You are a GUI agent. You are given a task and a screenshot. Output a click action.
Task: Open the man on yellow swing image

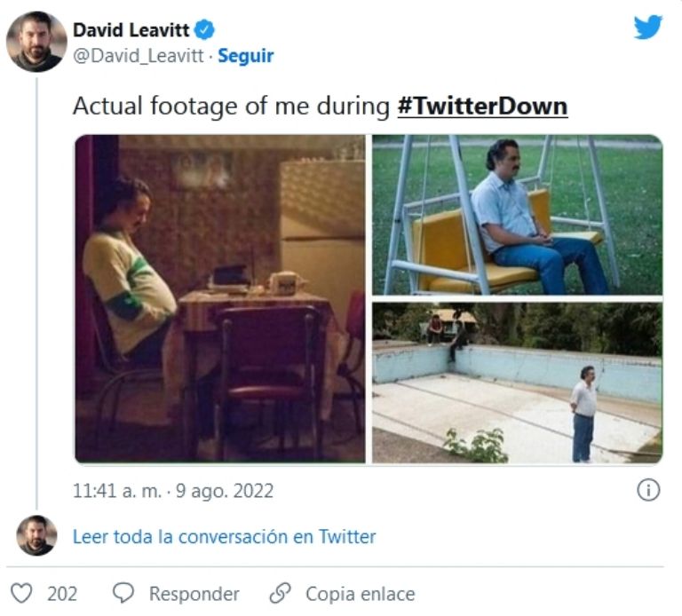point(517,214)
